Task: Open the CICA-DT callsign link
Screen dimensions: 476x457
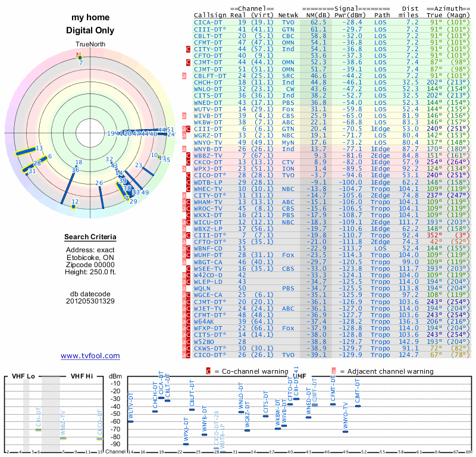Action: pos(208,22)
